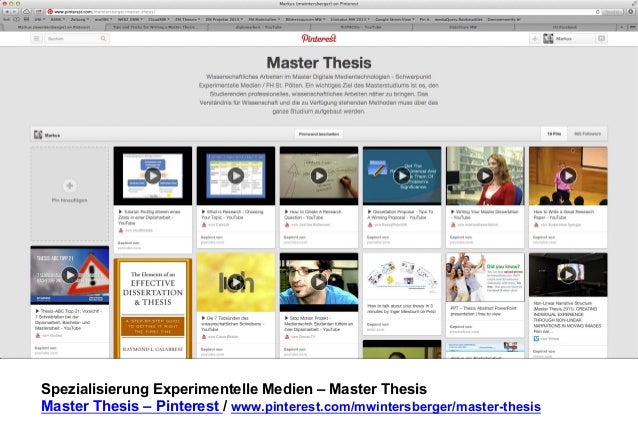The height and width of the screenshot is (442, 638).
Task: Switch to the 'SlideShare MW' tab
Action: [x=463, y=27]
